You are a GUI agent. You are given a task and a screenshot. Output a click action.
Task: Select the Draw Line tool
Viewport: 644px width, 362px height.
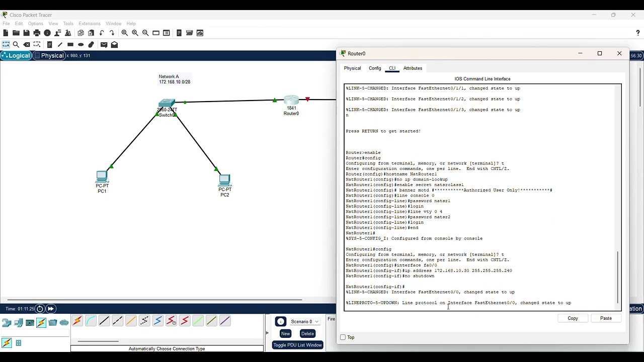[x=60, y=45]
